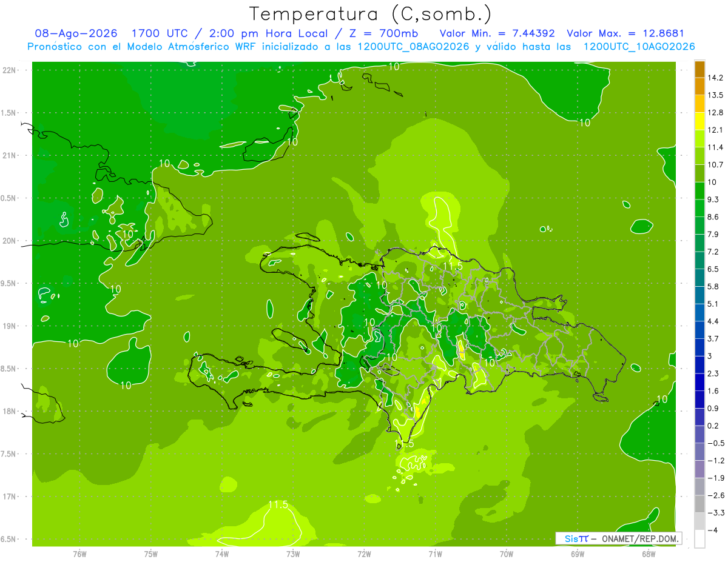Click the "73W" longitude axis label
The width and height of the screenshot is (728, 562).
pos(293,554)
